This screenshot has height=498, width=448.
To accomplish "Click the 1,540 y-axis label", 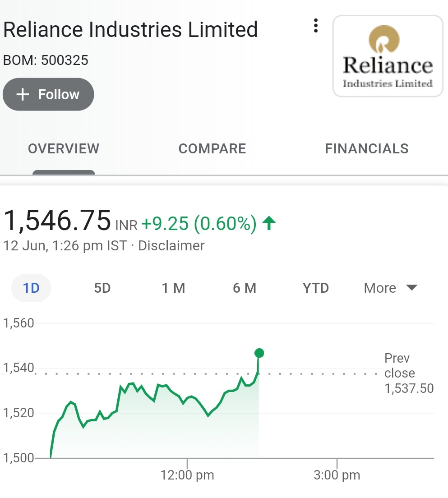I will (18, 368).
